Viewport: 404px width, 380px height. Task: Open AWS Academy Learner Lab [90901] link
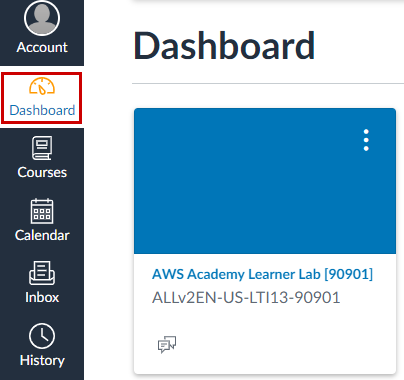[262, 274]
